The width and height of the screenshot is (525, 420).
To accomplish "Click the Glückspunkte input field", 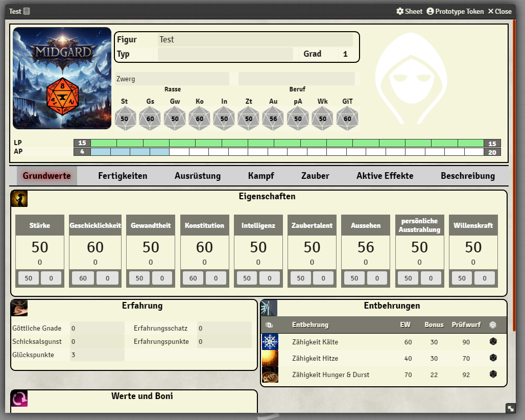I will click(x=97, y=355).
